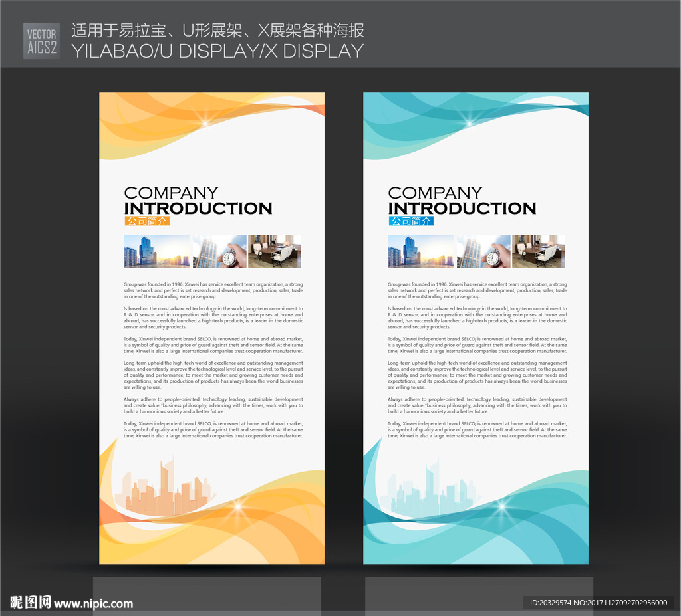The image size is (681, 616).
Task: Open the office desk photo on blue banner
Action: click(539, 251)
